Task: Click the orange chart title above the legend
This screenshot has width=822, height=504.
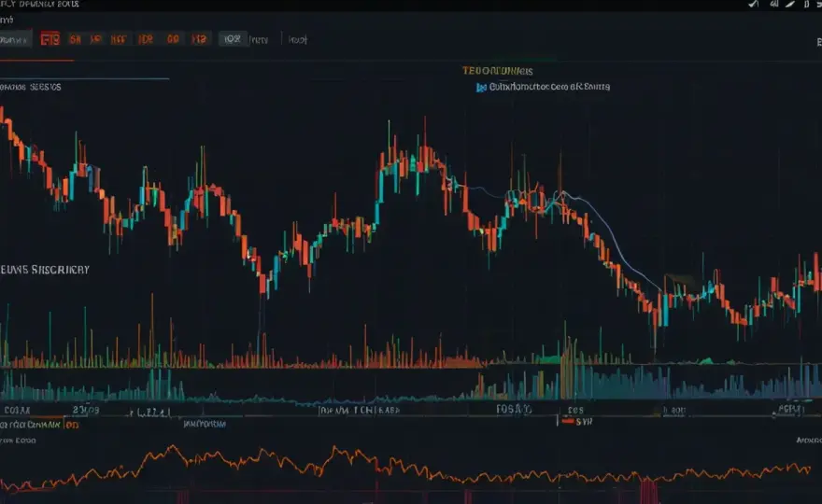Action: pos(498,71)
